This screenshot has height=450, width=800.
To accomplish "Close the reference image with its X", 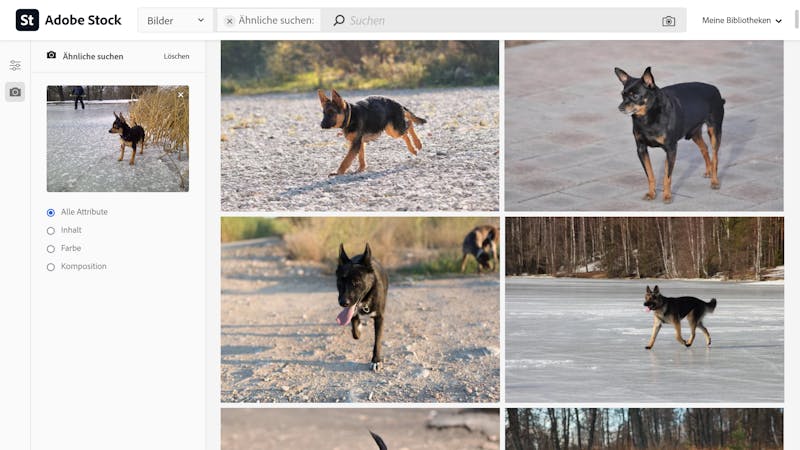I will (181, 95).
